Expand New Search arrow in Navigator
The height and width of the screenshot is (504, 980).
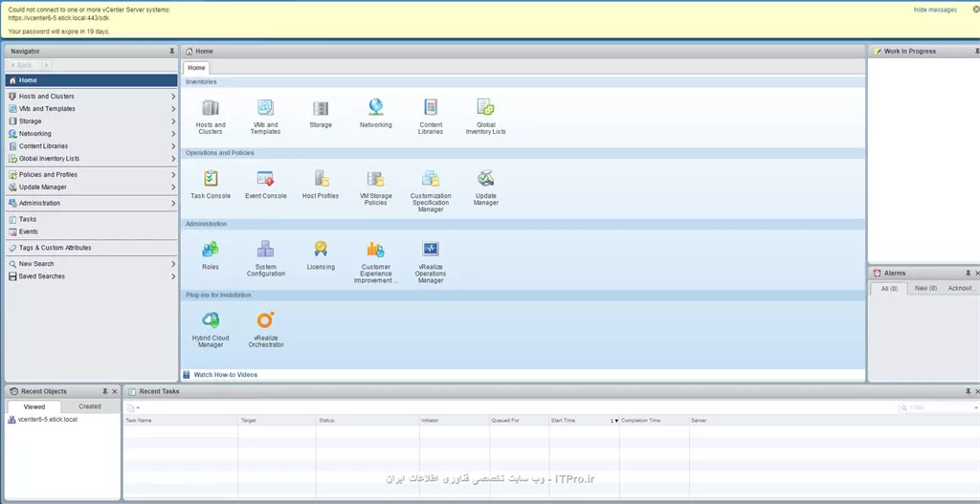173,264
